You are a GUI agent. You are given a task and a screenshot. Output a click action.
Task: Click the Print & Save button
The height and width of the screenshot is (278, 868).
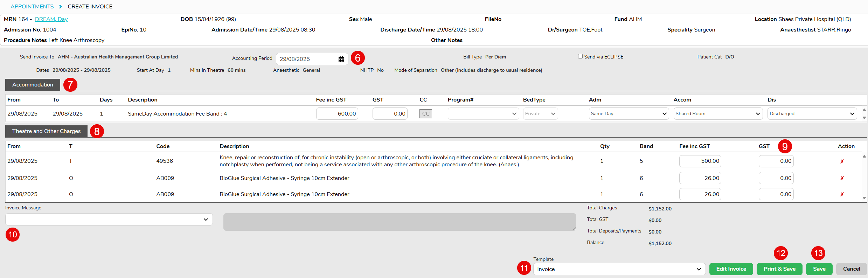pos(779,269)
